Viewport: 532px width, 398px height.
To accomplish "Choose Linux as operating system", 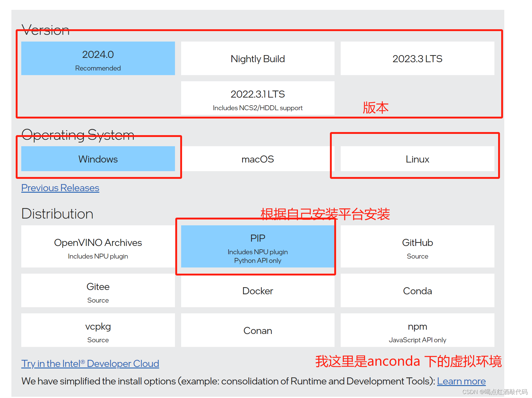I will click(x=417, y=159).
